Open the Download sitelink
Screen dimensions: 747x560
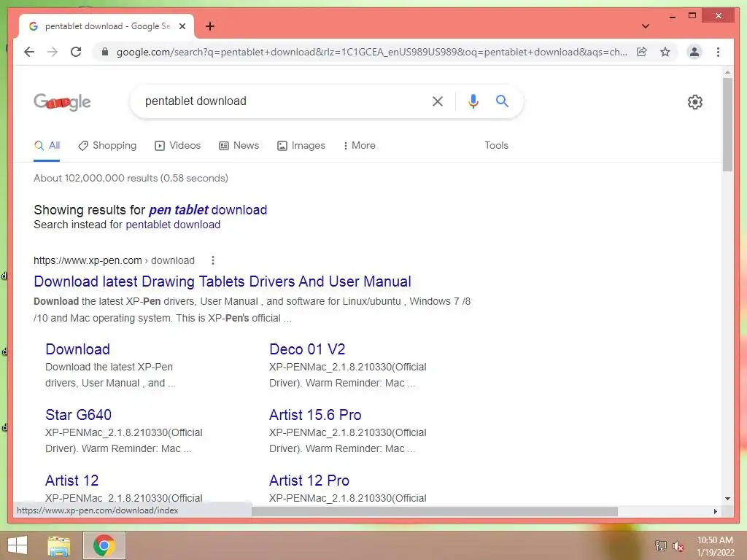coord(77,349)
